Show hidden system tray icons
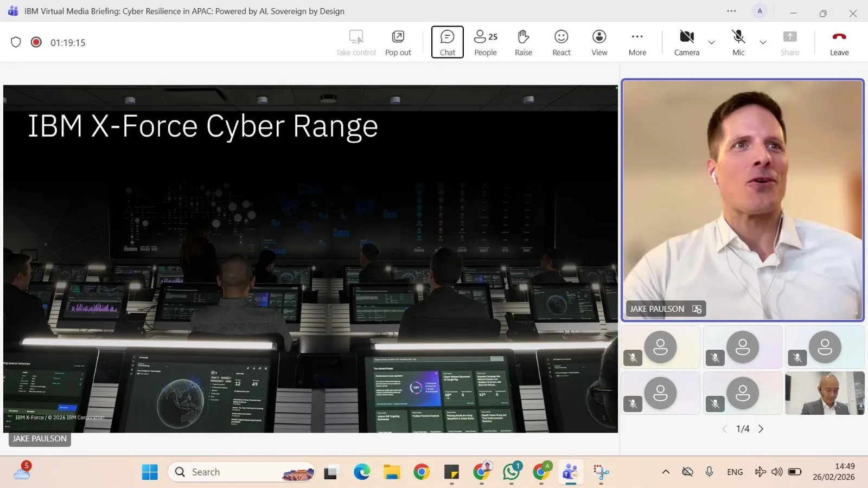The height and width of the screenshot is (488, 868). (x=666, y=472)
